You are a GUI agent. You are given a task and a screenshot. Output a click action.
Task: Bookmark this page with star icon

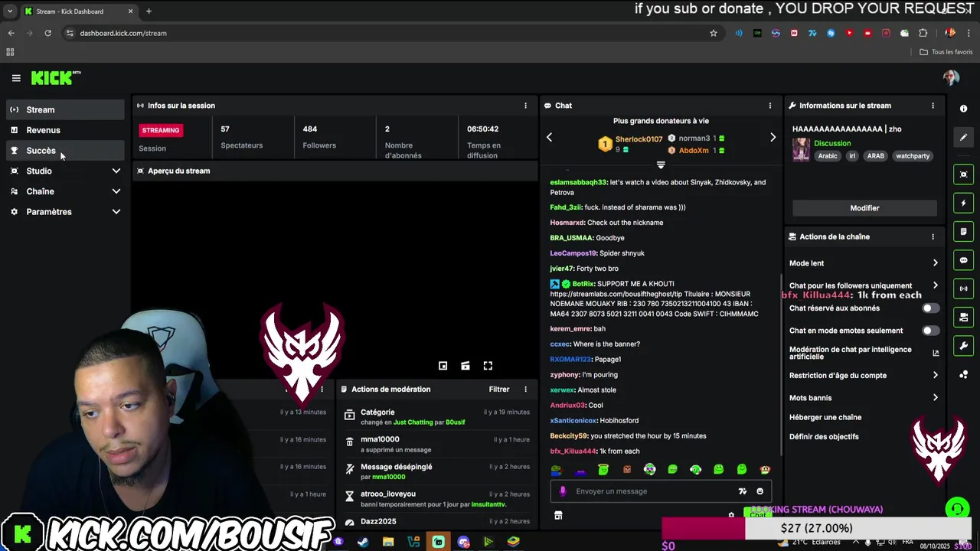(714, 33)
